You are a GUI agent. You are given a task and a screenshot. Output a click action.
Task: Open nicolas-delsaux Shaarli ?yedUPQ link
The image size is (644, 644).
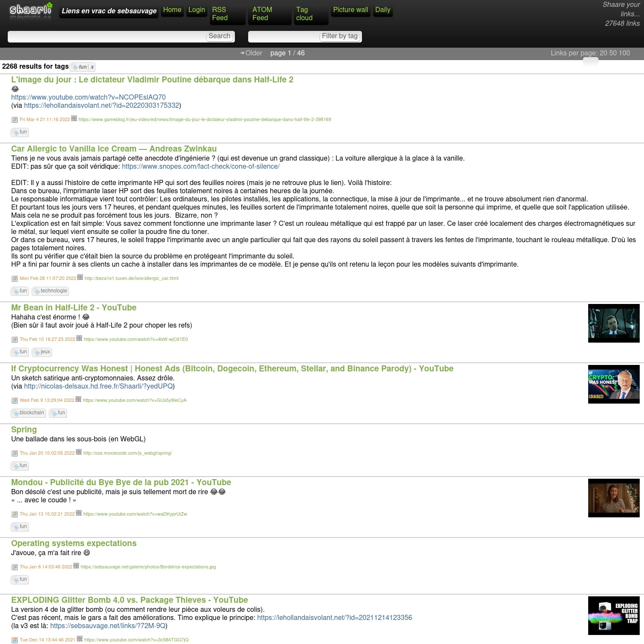tap(98, 386)
